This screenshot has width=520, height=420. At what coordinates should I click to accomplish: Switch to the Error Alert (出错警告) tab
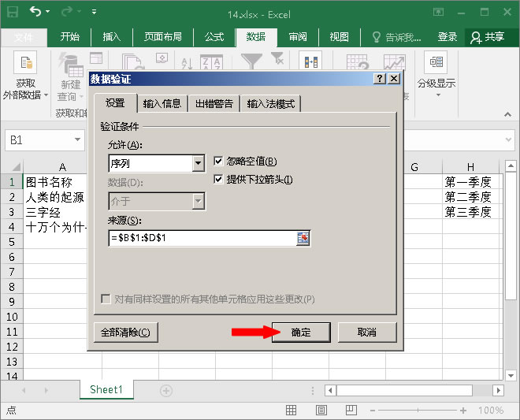pos(214,104)
